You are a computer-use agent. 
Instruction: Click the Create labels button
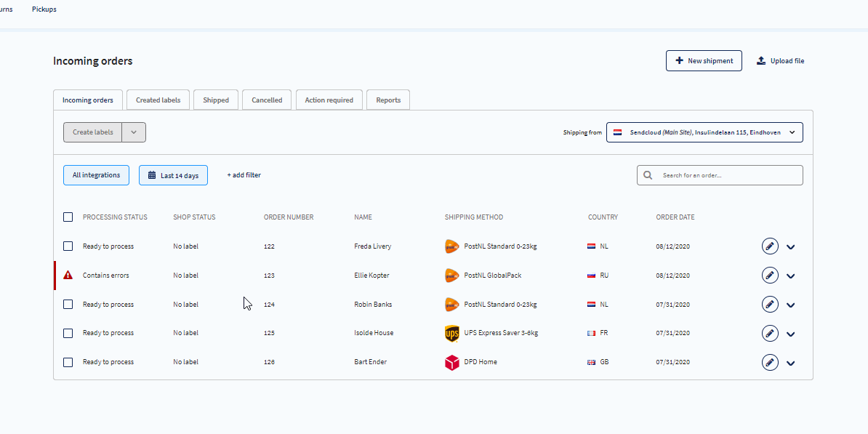[92, 132]
